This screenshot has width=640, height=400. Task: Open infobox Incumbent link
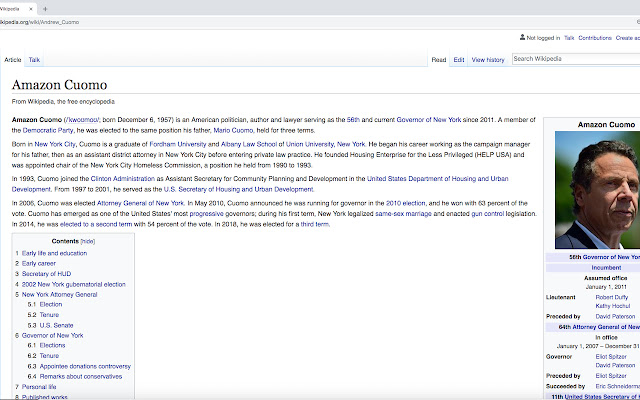click(x=606, y=268)
